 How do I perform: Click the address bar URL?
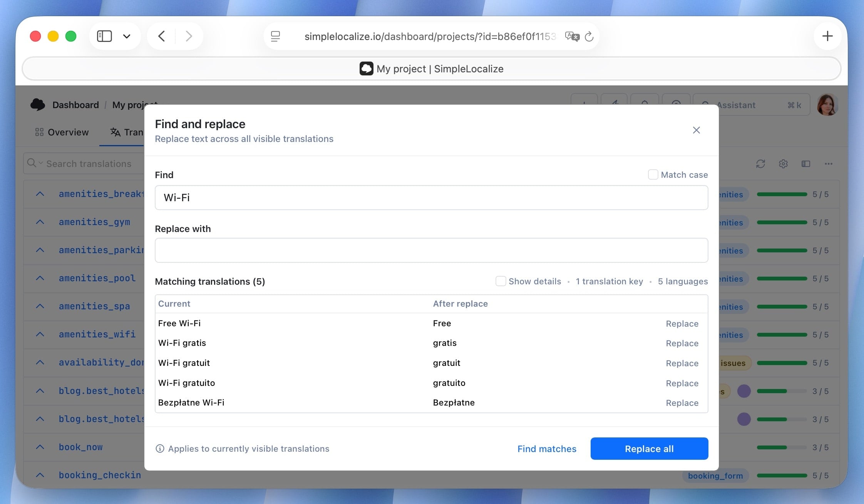click(430, 36)
